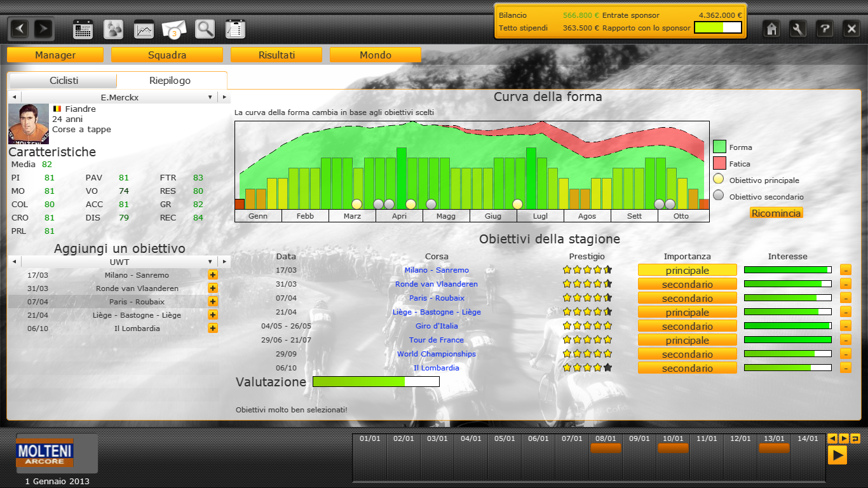Switch to the Ciclisti tab
The image size is (868, 488).
coord(64,81)
